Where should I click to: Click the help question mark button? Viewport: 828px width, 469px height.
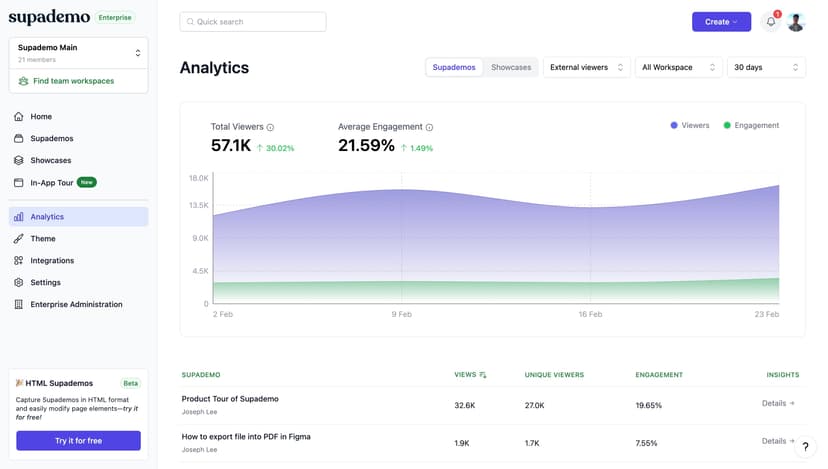pos(805,447)
